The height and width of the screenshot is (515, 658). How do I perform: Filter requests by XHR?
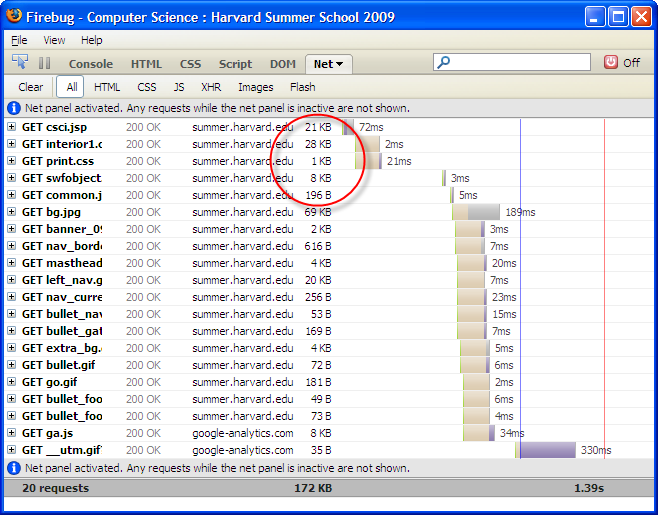pyautogui.click(x=211, y=87)
